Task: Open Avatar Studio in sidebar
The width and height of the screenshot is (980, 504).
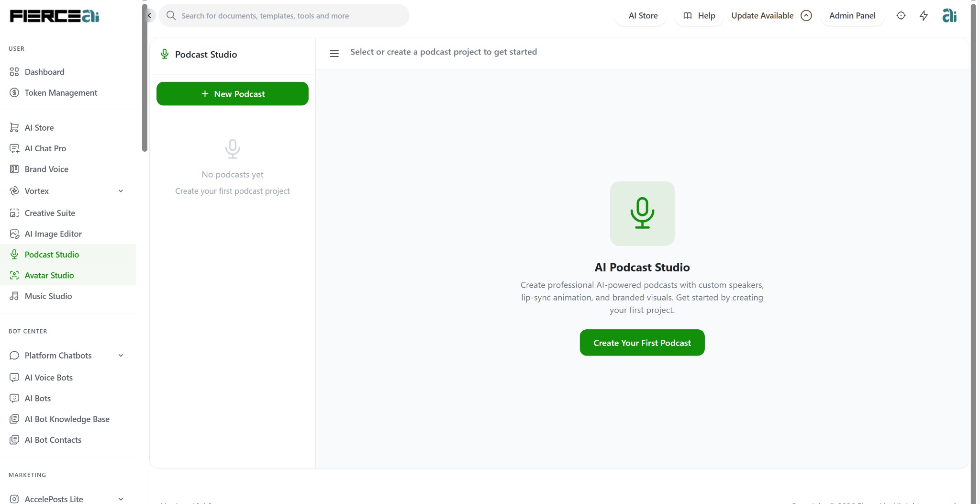Action: point(49,275)
